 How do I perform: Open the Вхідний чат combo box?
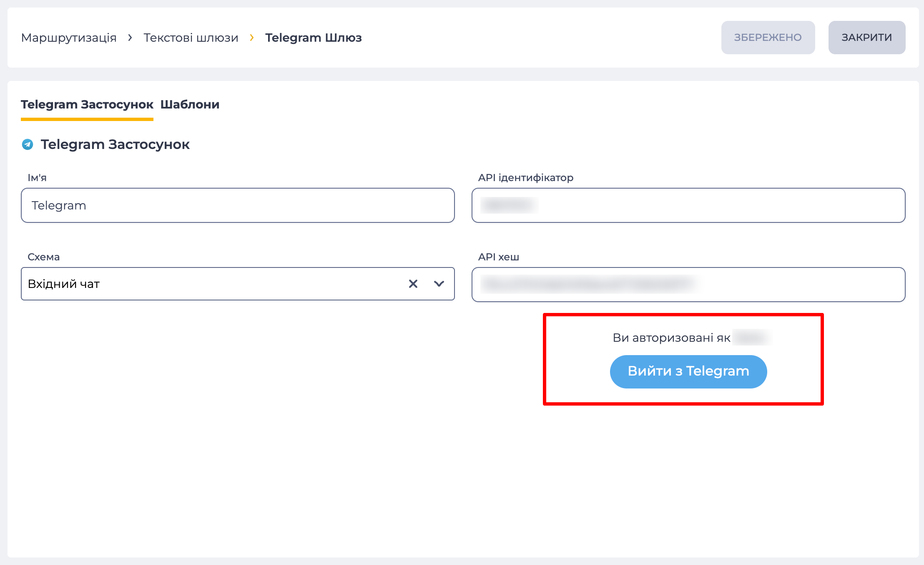tap(238, 284)
